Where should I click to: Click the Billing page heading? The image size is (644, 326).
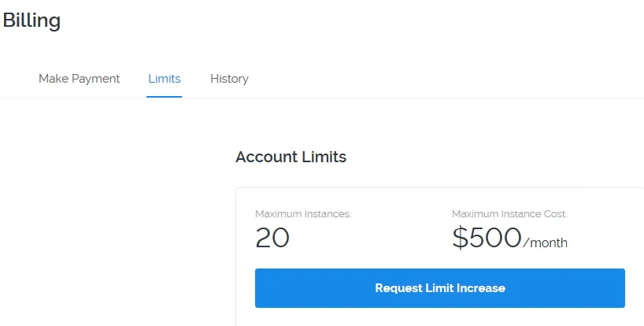[31, 20]
